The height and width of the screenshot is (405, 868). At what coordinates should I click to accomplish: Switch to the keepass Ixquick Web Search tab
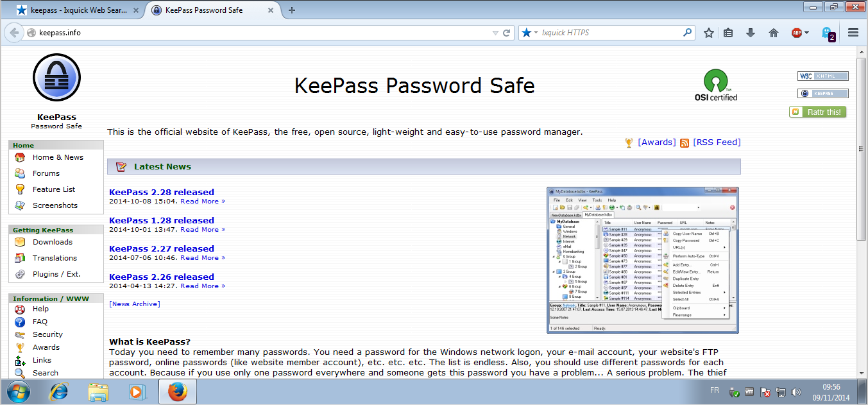(79, 10)
